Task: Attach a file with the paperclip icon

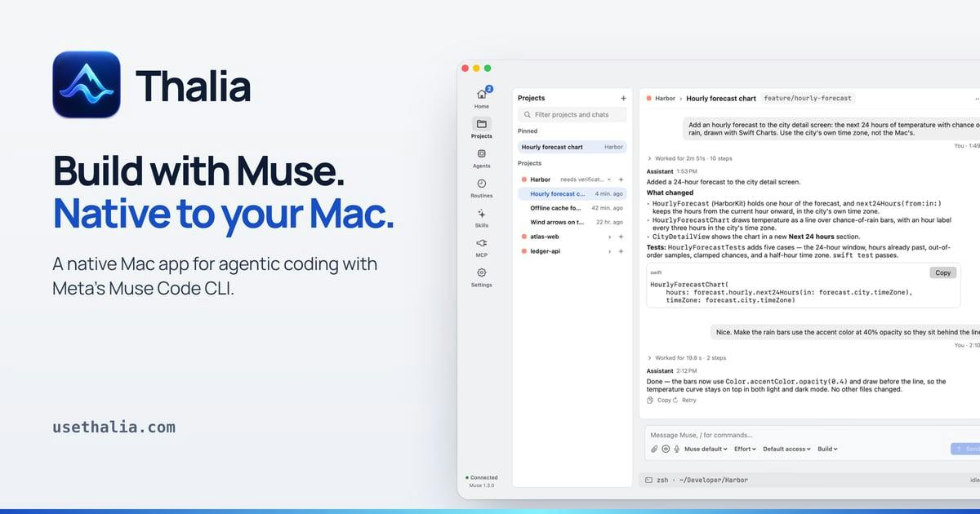Action: (654, 449)
